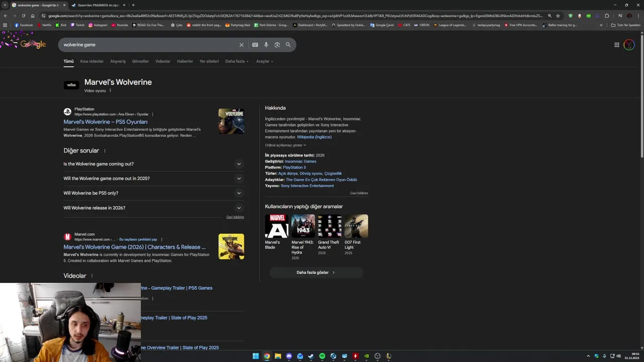This screenshot has height=362, width=644.
Task: Open the Facebook bookmark
Action: click(x=24, y=25)
